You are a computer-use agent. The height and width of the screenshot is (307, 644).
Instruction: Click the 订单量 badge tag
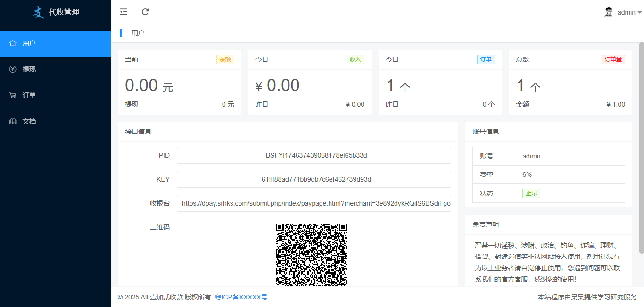coord(613,59)
